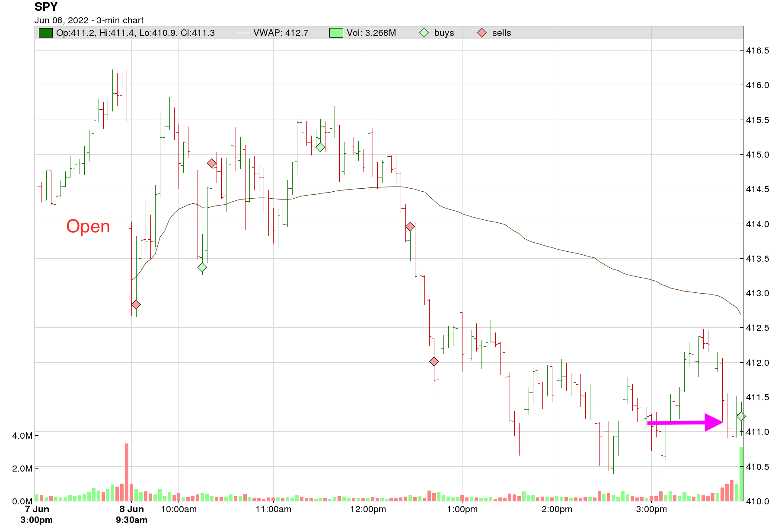Image resolution: width=778 pixels, height=532 pixels.
Task: Click the 'VWAP: 412.7' legend label
Action: click(x=281, y=33)
